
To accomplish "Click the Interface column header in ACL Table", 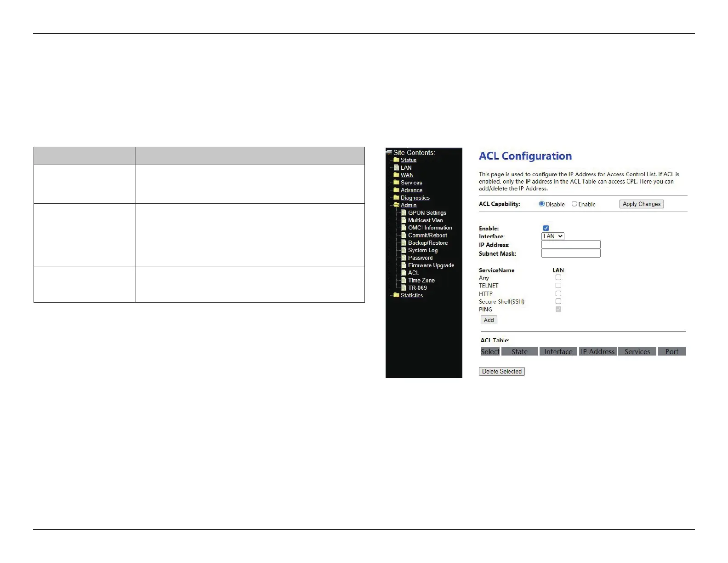I will click(558, 351).
